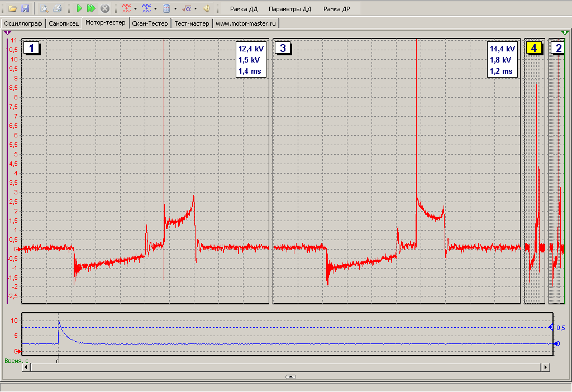Stop acquisition with the grey X button
This screenshot has height=392, width=572.
tap(104, 8)
